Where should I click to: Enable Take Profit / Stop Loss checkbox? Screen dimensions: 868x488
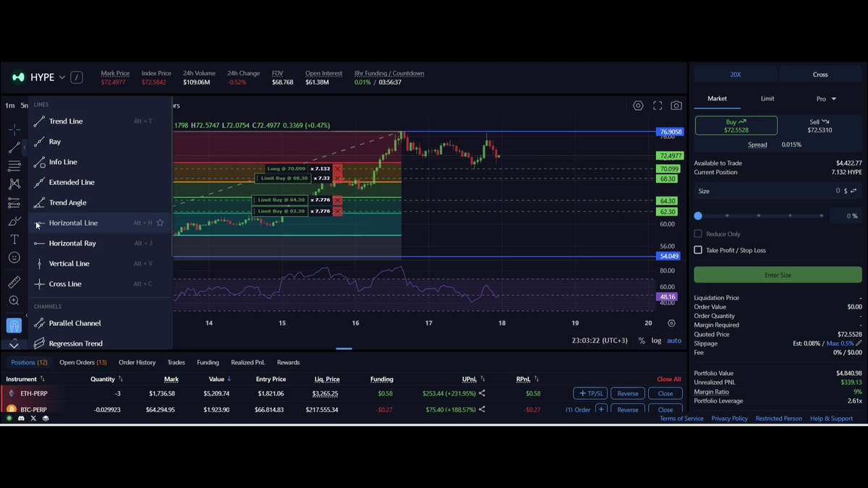tap(698, 250)
